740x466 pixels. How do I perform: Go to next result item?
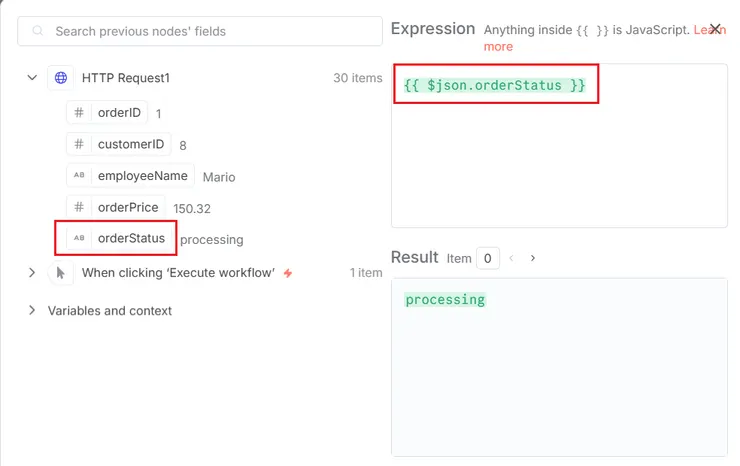(x=533, y=258)
